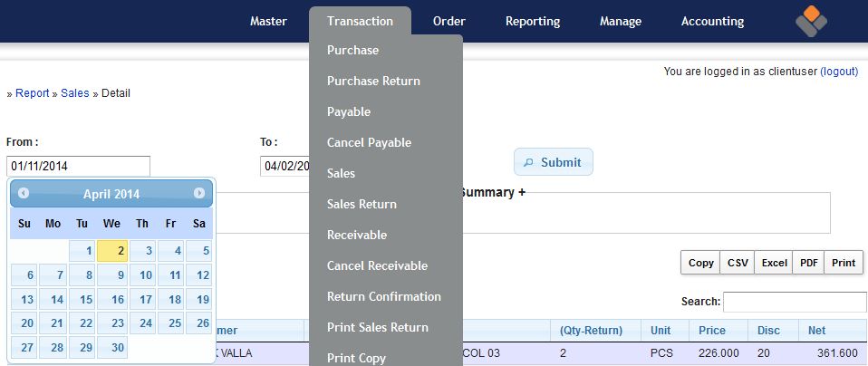Click the orange logo icon in header
The height and width of the screenshot is (366, 868).
[811, 21]
